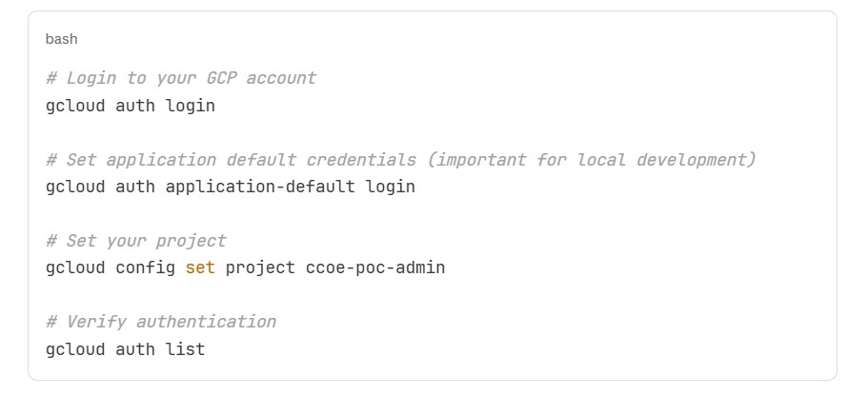This screenshot has width=868, height=396.
Task: Click "GCP" in the first comment
Action: pyautogui.click(x=221, y=78)
